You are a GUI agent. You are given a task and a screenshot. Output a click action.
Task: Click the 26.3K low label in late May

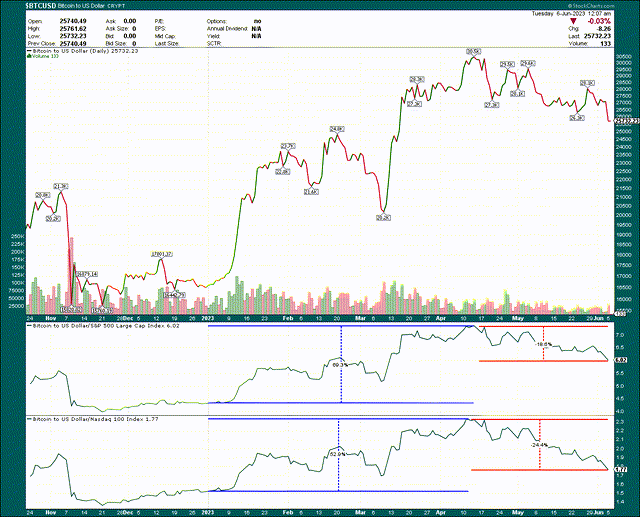tap(577, 118)
